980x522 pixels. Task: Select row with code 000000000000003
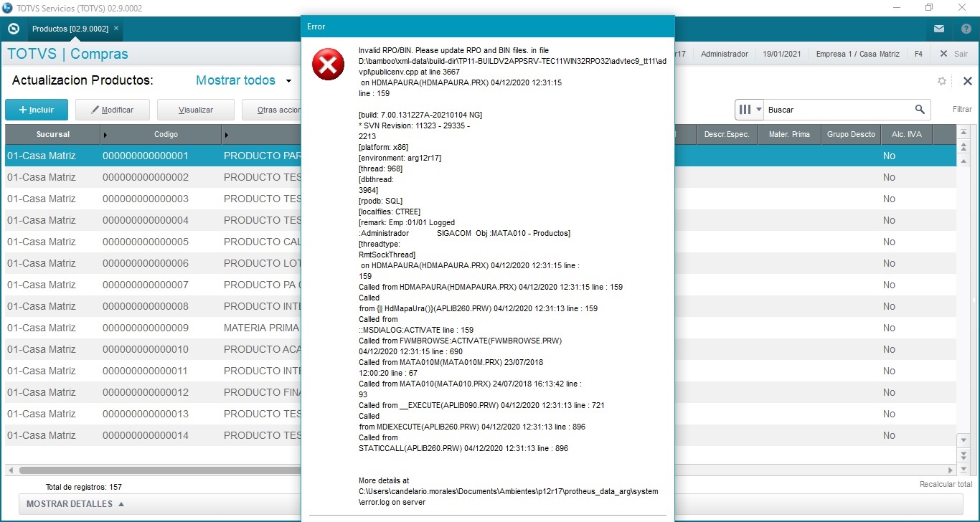(481, 199)
